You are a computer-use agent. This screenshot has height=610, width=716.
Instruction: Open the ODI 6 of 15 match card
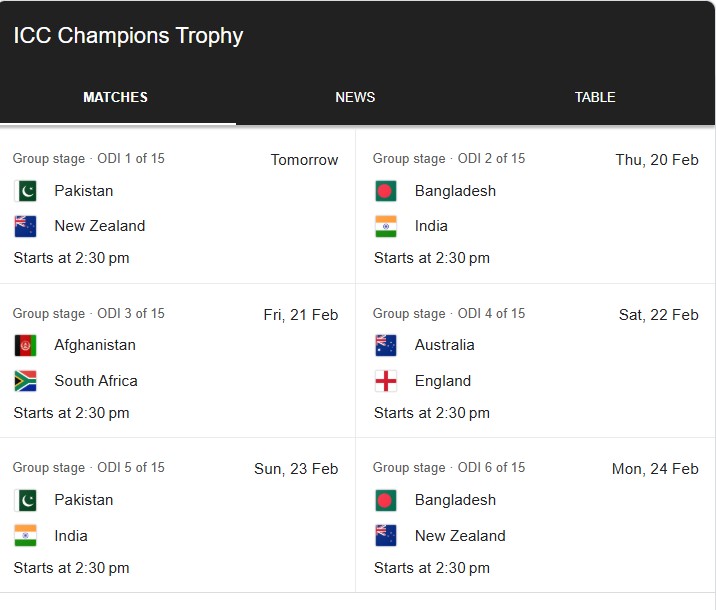[536, 515]
